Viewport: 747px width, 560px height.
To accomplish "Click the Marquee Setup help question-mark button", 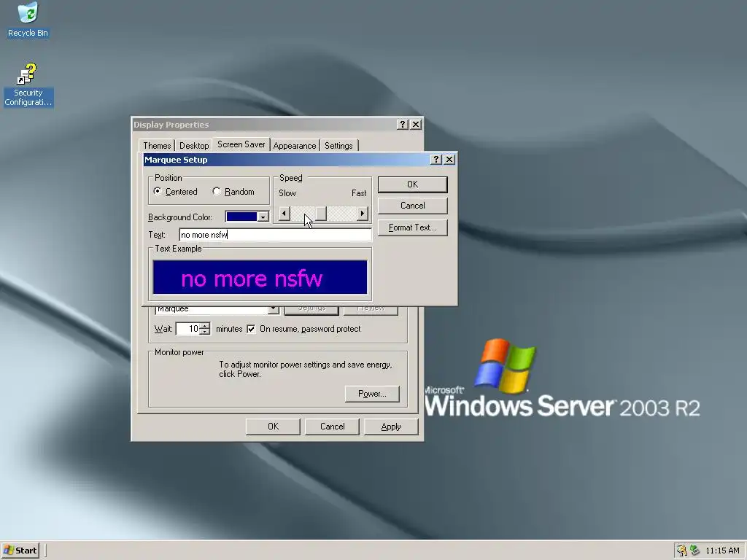I will click(436, 160).
